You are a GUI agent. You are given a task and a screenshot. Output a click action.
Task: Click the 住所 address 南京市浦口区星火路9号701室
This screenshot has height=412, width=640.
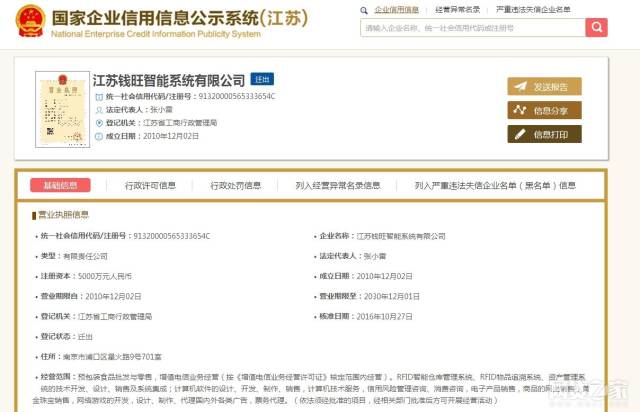[x=112, y=357]
